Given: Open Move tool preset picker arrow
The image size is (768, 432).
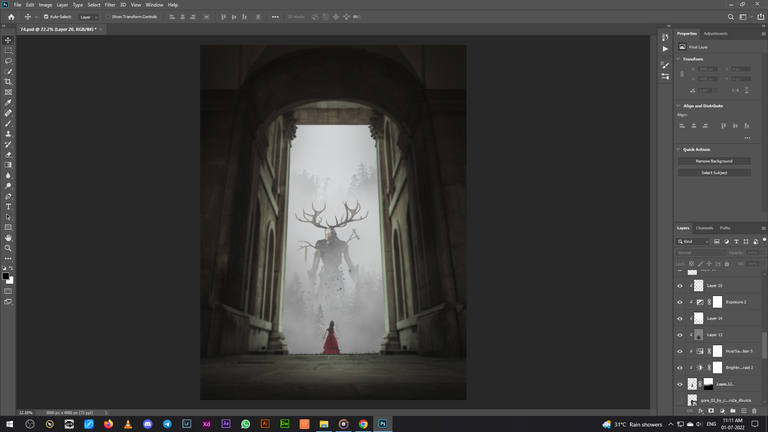Looking at the screenshot, I should coord(36,17).
